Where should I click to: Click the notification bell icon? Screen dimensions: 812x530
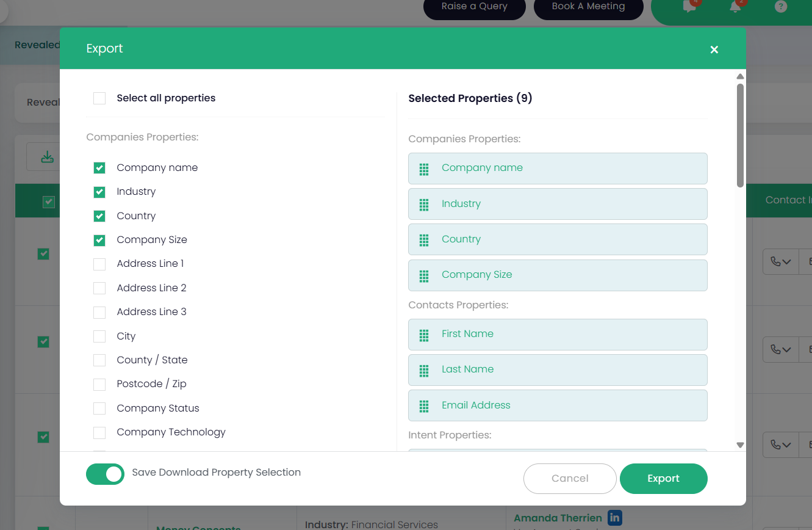(x=736, y=7)
